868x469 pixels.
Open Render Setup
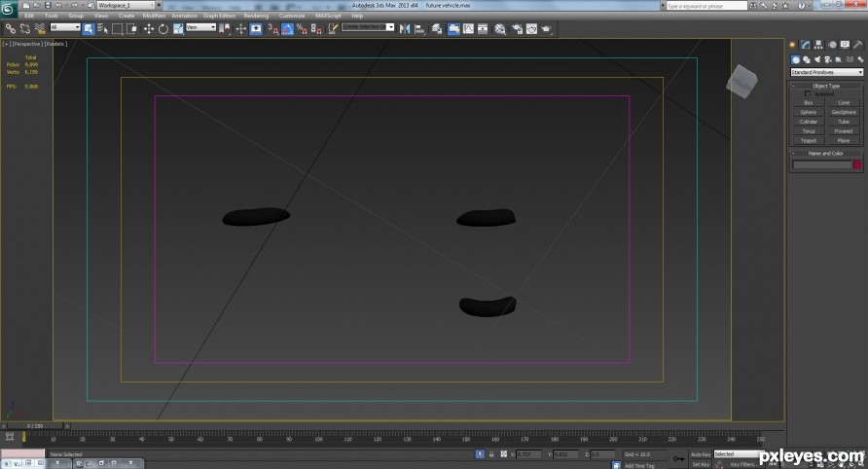[517, 29]
